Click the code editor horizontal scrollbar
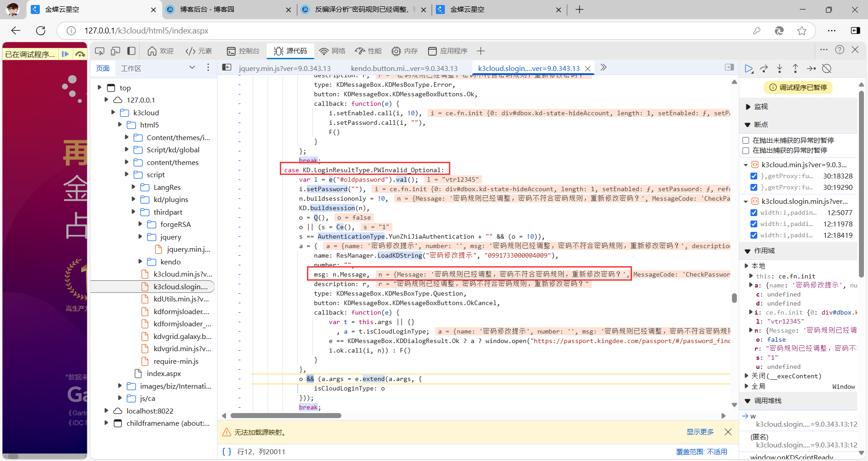This screenshot has height=461, width=868. click(286, 415)
